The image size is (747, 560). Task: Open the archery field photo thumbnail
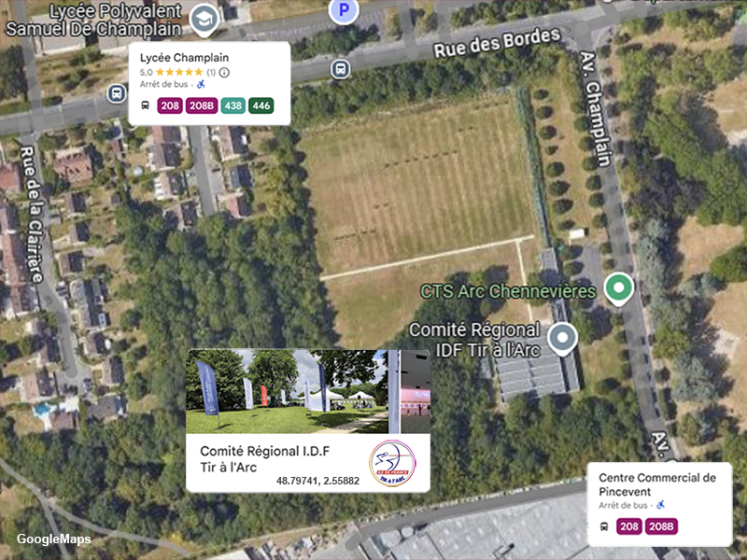[x=287, y=391]
